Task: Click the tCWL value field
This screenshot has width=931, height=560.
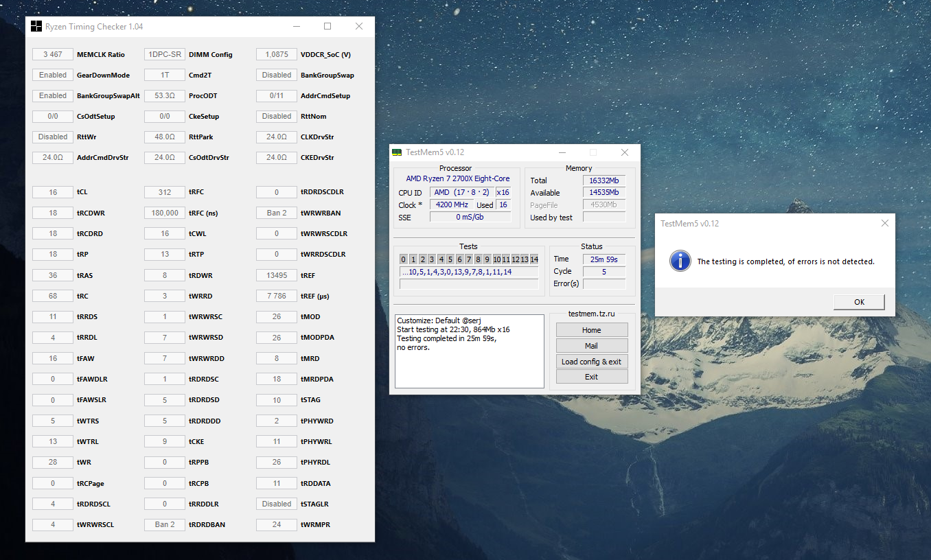Action: [165, 234]
